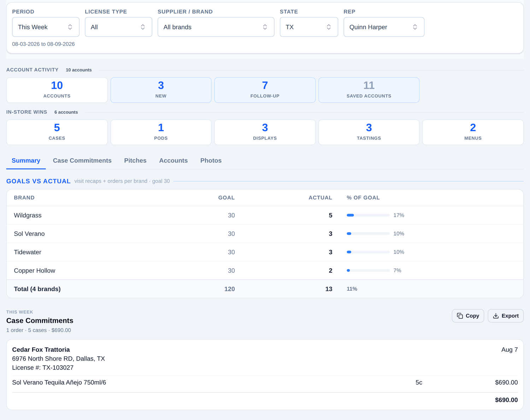Click the Cedar Fox Trattoria account name
This screenshot has height=420, width=530.
click(41, 350)
